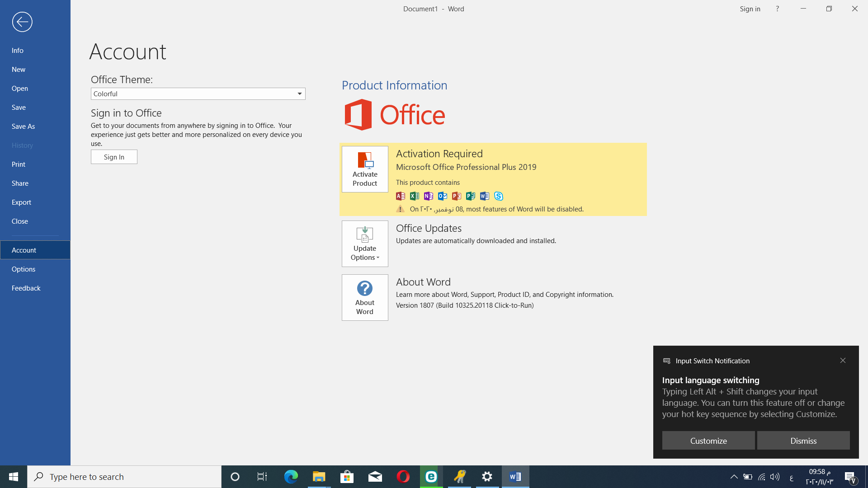This screenshot has height=488, width=868.
Task: Open Opera browser from the taskbar
Action: click(403, 477)
